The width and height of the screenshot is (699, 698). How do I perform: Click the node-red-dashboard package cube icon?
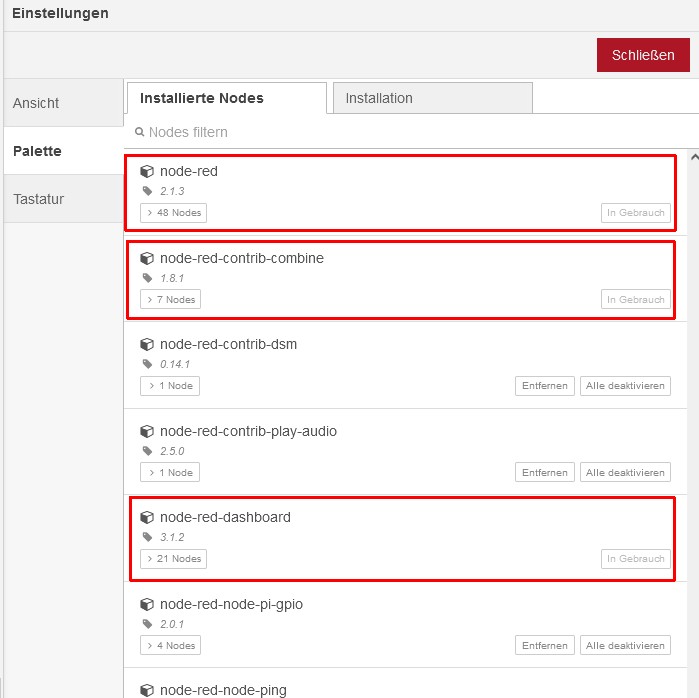coord(147,517)
